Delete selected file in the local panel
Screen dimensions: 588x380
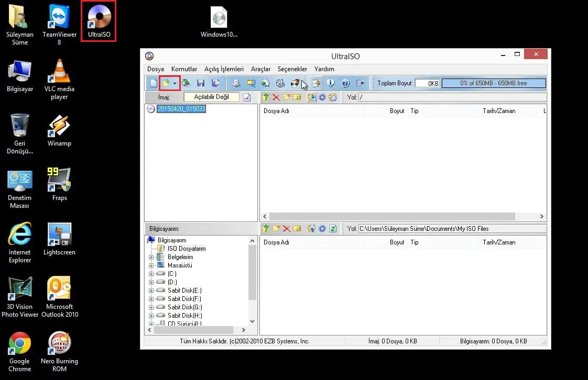[286, 229]
